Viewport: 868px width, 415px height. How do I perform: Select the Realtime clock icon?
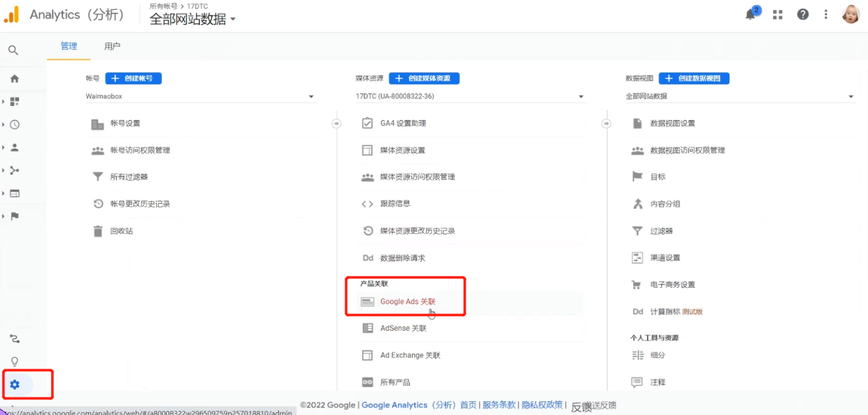click(x=14, y=124)
